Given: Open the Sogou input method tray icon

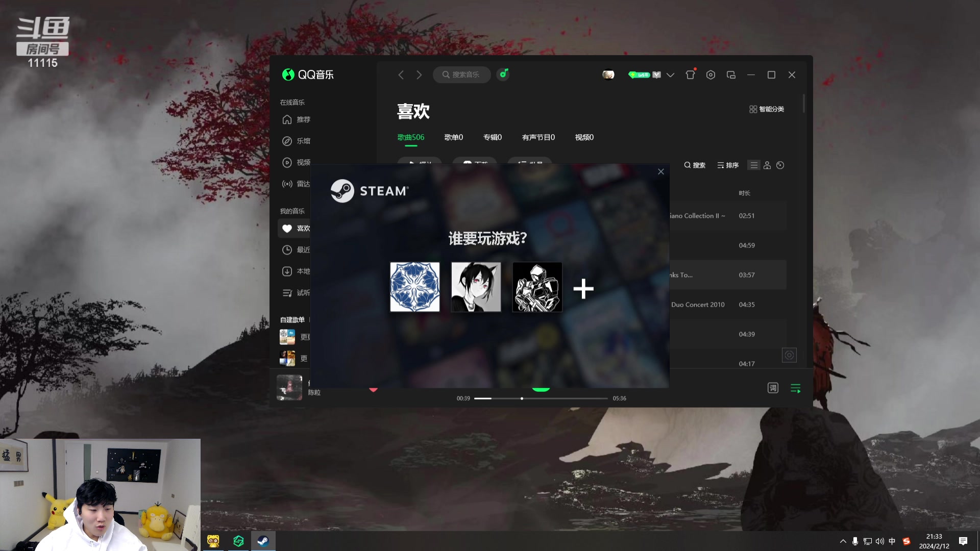Looking at the screenshot, I should tap(906, 541).
